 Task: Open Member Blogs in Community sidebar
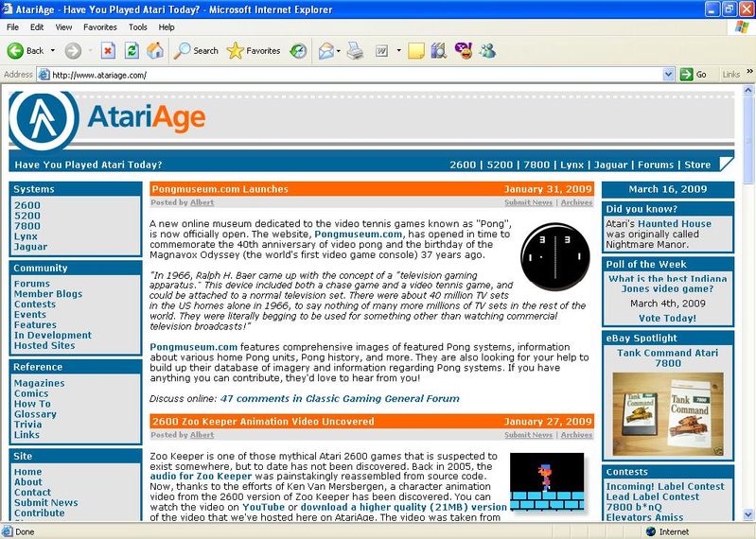coord(48,294)
